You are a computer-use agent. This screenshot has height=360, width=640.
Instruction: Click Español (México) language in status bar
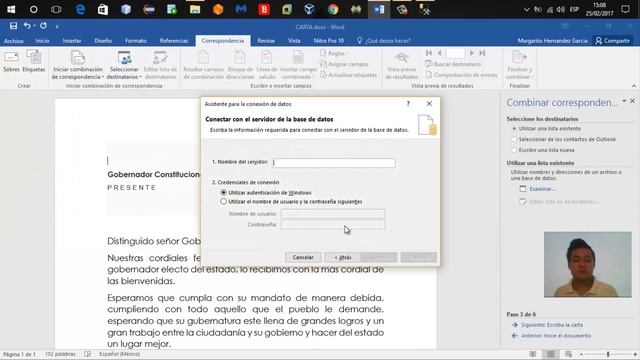(x=119, y=354)
